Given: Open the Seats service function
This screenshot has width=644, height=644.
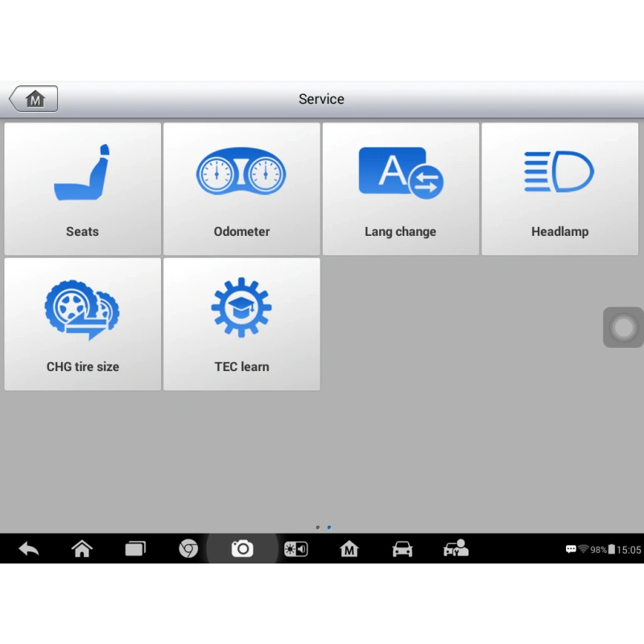Looking at the screenshot, I should point(83,189).
